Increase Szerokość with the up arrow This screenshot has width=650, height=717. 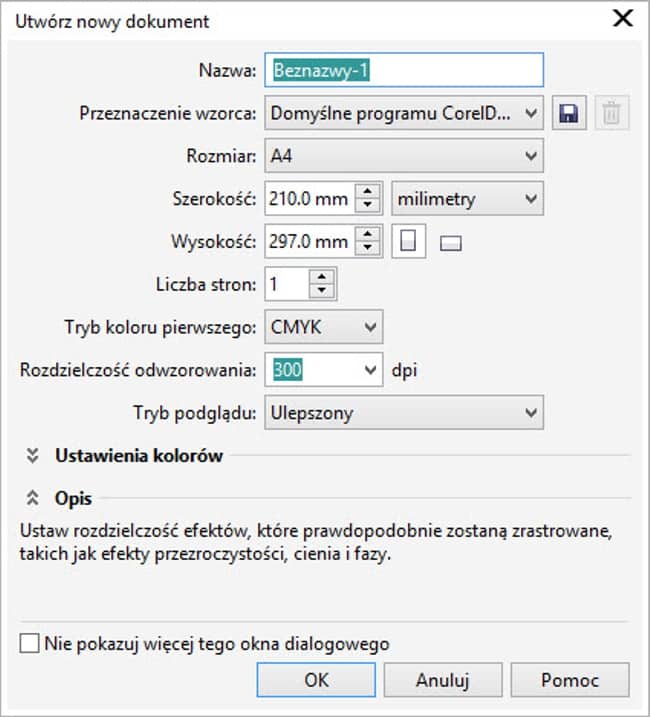(x=369, y=192)
